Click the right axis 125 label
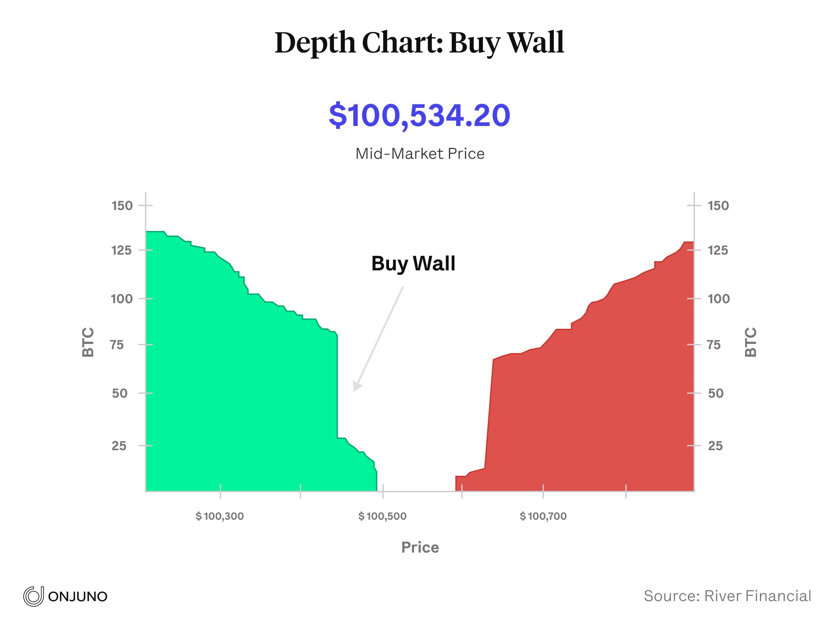Viewport: 840px width, 630px height. (x=718, y=250)
